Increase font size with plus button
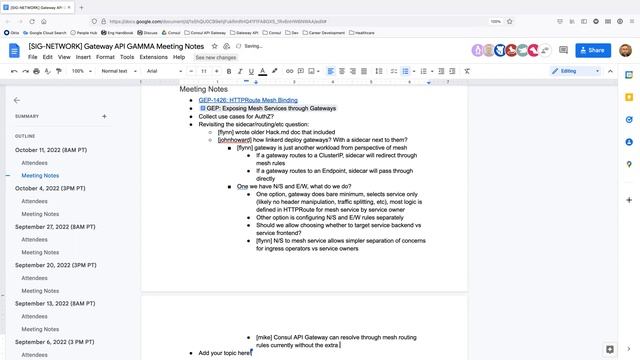The image size is (640, 360). point(217,71)
